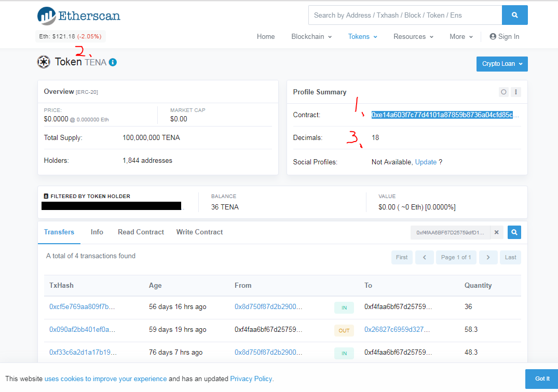Click the cookies experience link
This screenshot has height=392, width=558.
[105, 379]
